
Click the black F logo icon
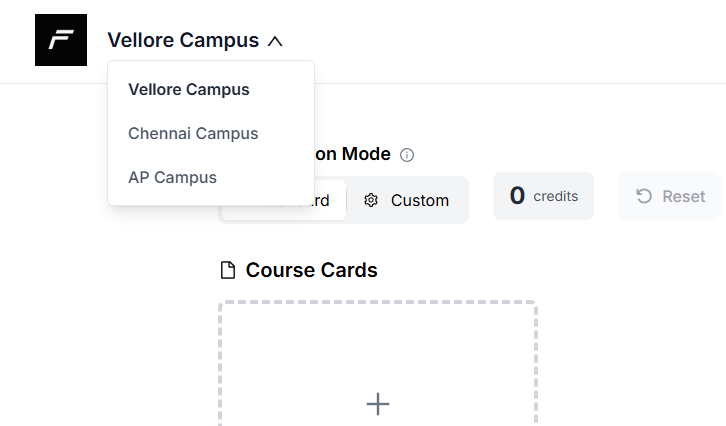coord(61,40)
